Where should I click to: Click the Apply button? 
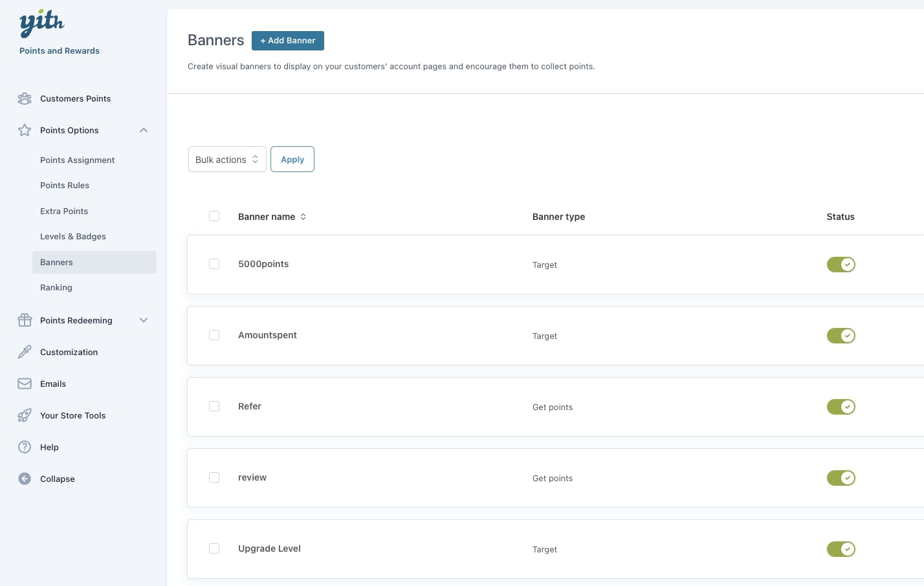click(x=292, y=159)
